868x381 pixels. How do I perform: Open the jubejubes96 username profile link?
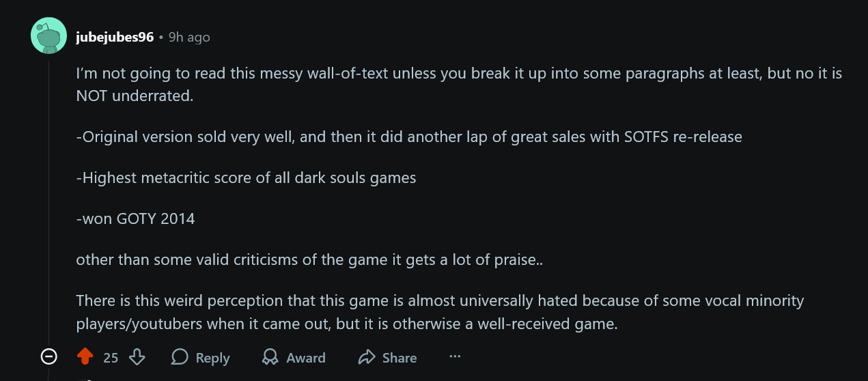coord(115,38)
